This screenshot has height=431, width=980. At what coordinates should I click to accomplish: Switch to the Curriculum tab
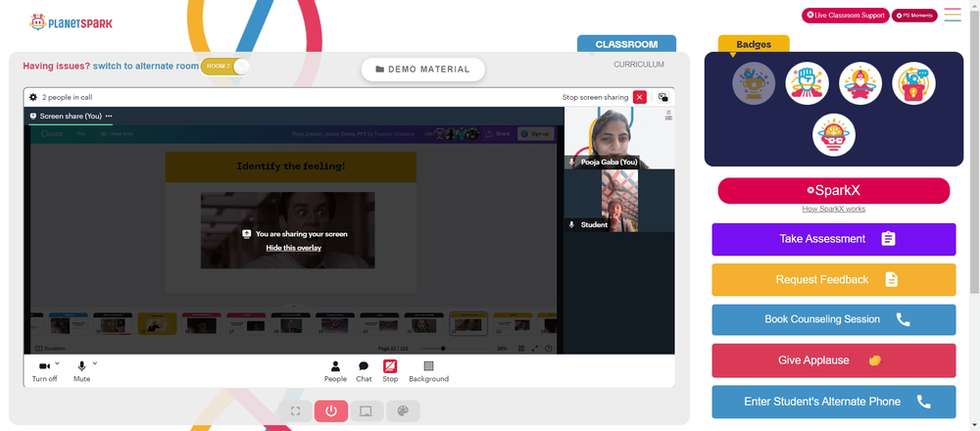tap(639, 65)
